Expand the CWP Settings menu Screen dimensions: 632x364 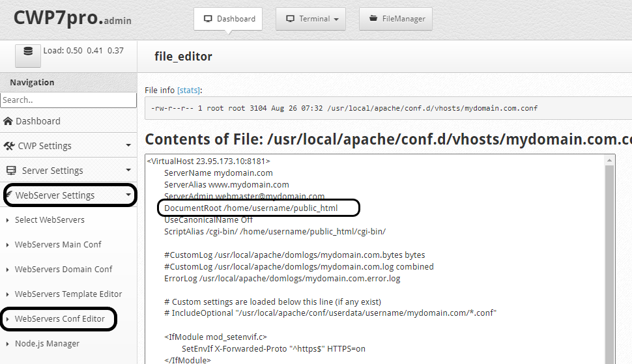coord(68,146)
